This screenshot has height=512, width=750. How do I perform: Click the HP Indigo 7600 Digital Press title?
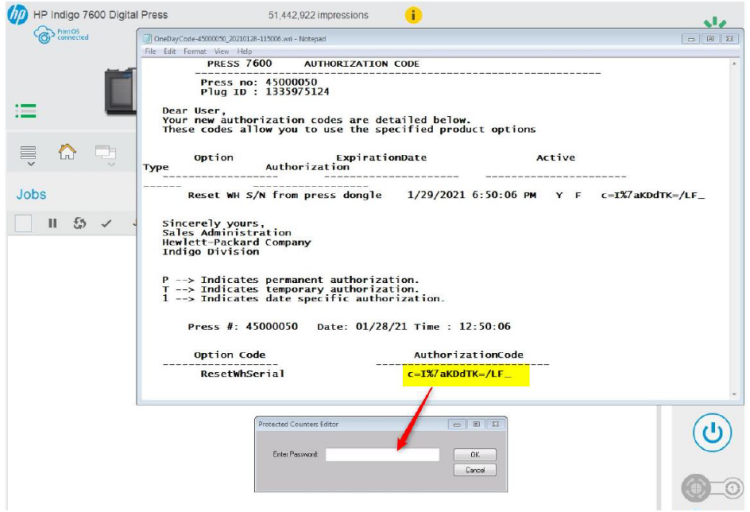[100, 15]
